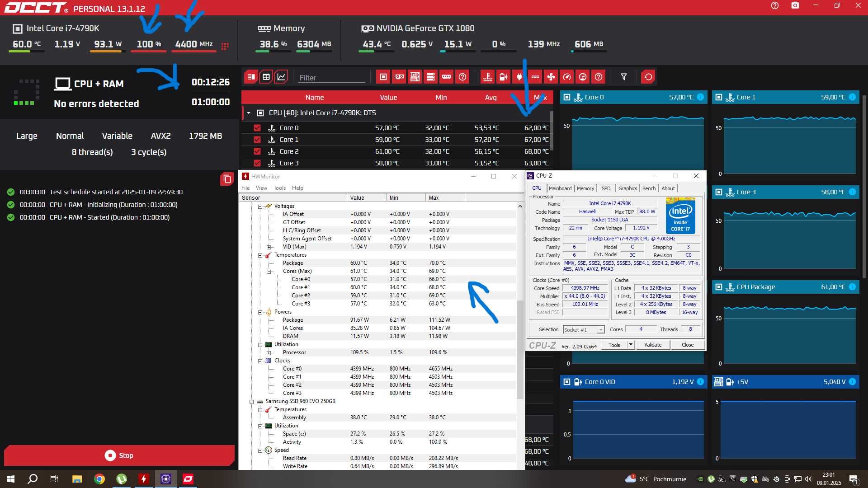Take a screenshot with the camera icon

pos(795,6)
